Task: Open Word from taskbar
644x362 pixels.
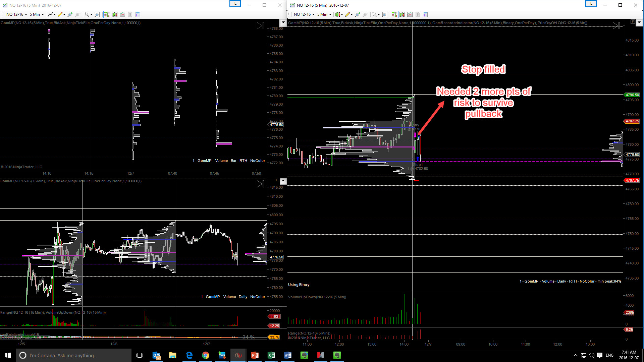Action: pyautogui.click(x=288, y=355)
